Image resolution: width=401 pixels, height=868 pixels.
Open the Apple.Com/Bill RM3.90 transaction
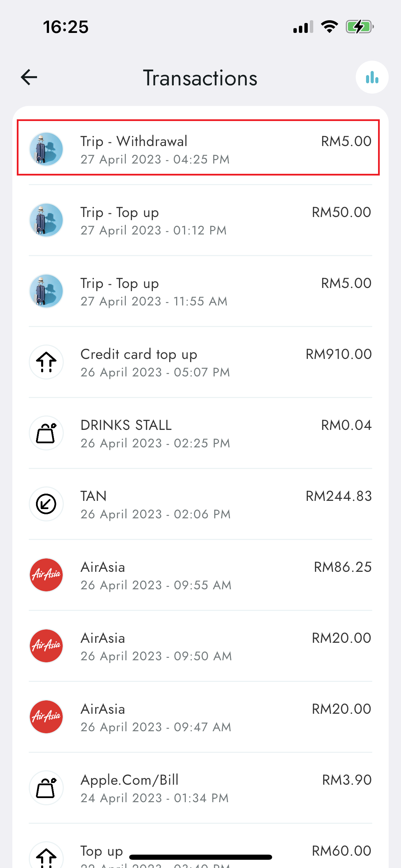200,788
